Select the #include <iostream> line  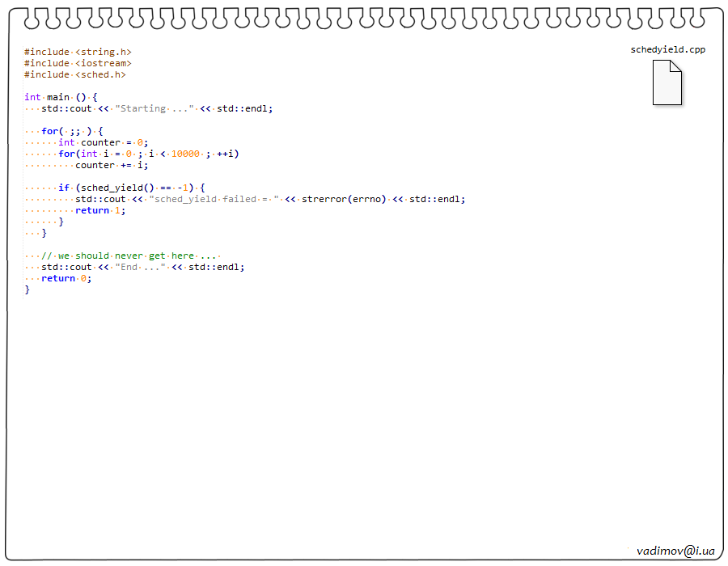point(78,63)
